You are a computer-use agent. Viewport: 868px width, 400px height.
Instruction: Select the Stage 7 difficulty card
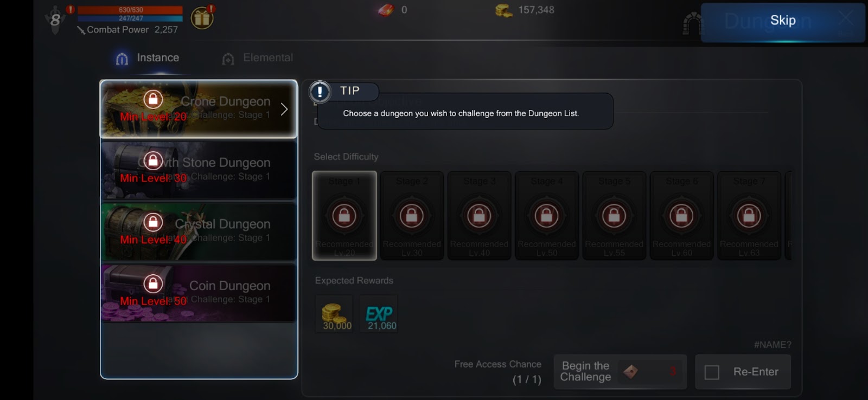749,216
